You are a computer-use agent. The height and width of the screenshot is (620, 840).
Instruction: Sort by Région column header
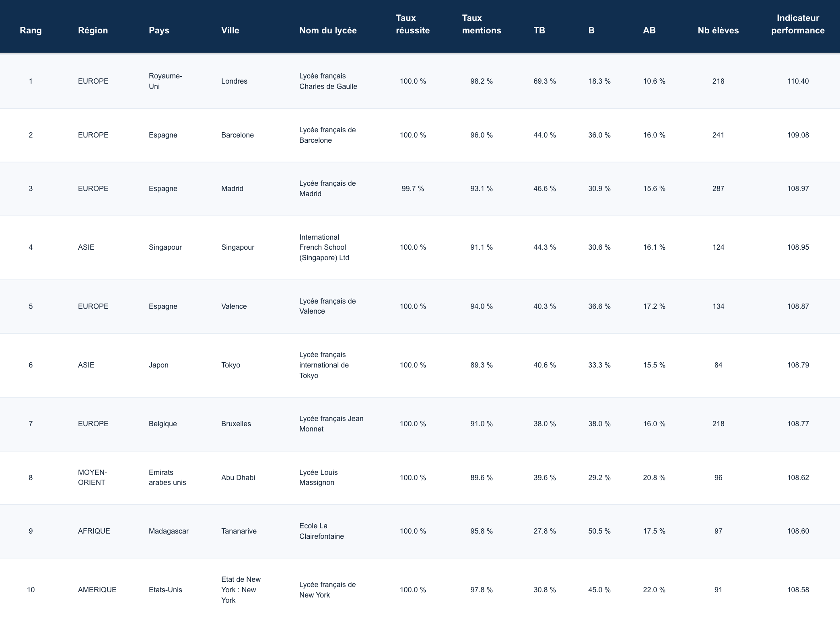pos(93,30)
